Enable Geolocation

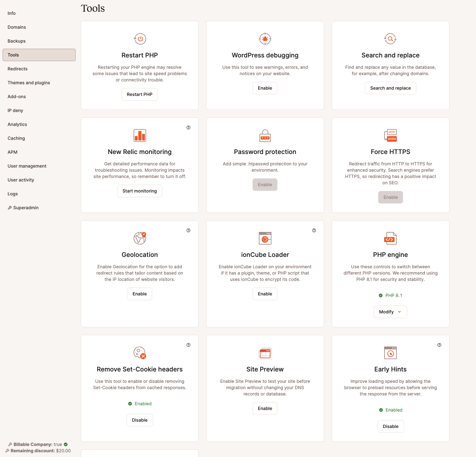click(140, 294)
